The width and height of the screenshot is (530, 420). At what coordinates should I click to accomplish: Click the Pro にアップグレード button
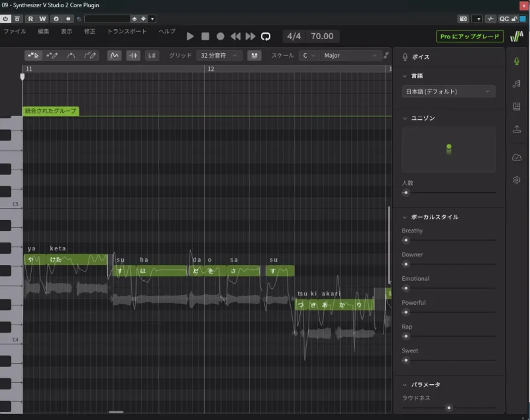pyautogui.click(x=470, y=36)
